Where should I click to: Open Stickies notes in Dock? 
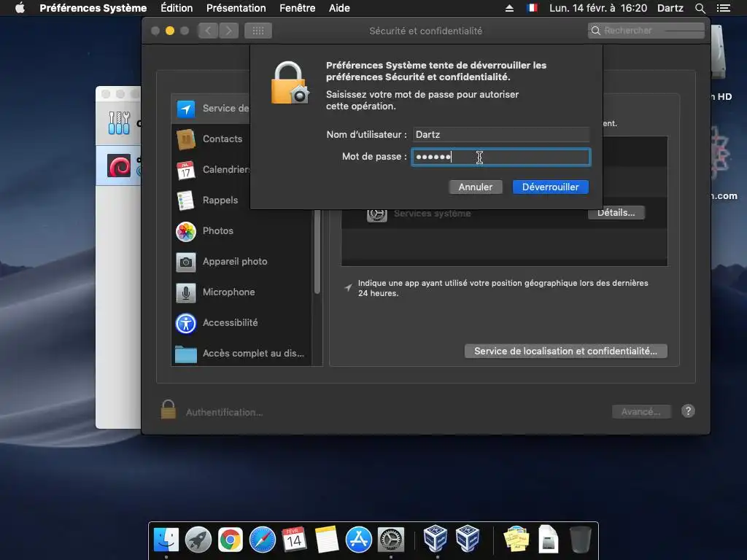point(516,539)
